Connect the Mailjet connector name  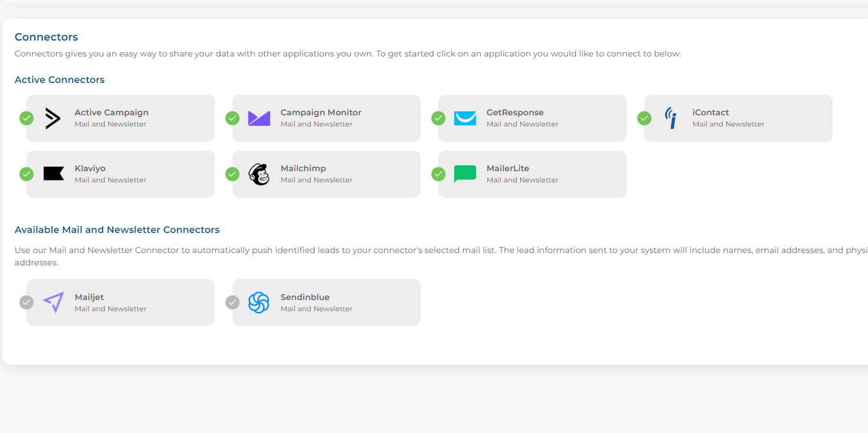[89, 297]
